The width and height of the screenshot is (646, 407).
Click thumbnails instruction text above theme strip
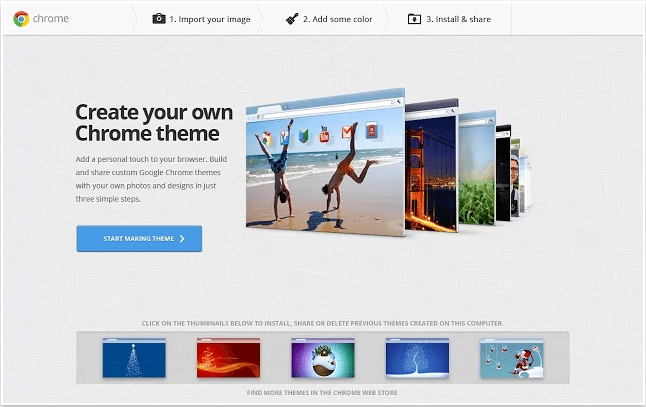tap(322, 323)
